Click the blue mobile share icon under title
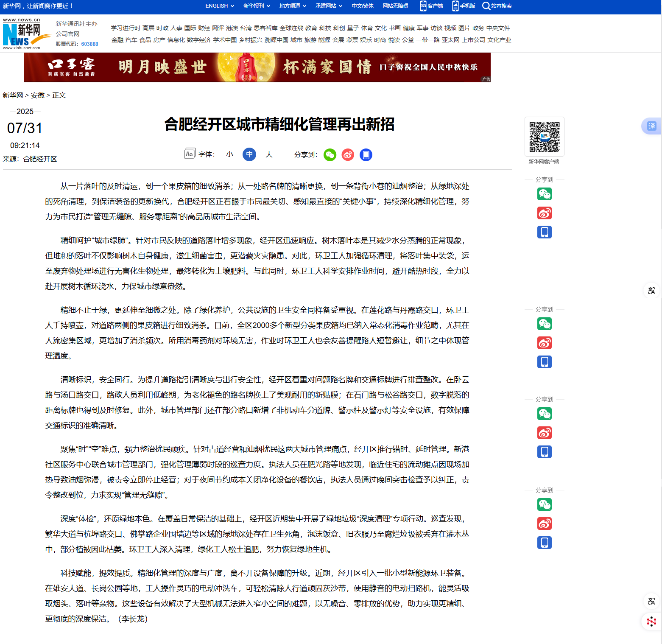 click(366, 155)
